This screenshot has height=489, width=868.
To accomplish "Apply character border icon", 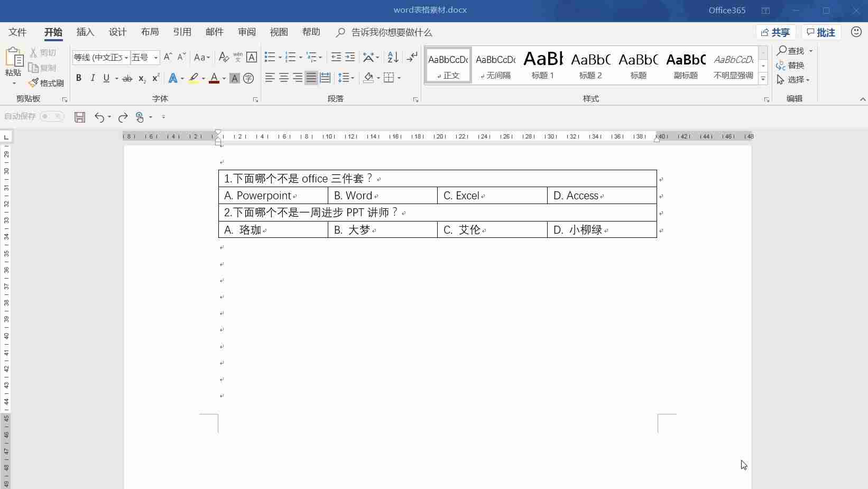I will coord(252,57).
